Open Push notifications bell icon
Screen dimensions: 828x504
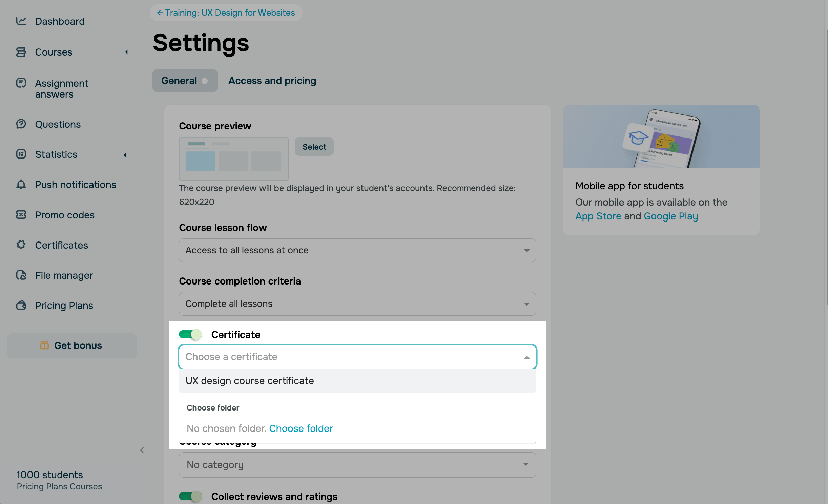click(21, 184)
